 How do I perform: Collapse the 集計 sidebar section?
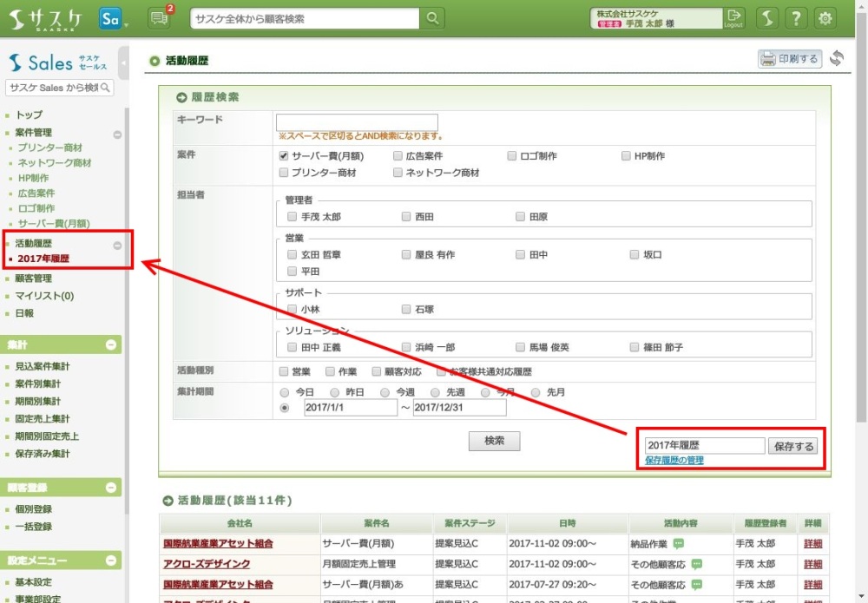click(111, 345)
